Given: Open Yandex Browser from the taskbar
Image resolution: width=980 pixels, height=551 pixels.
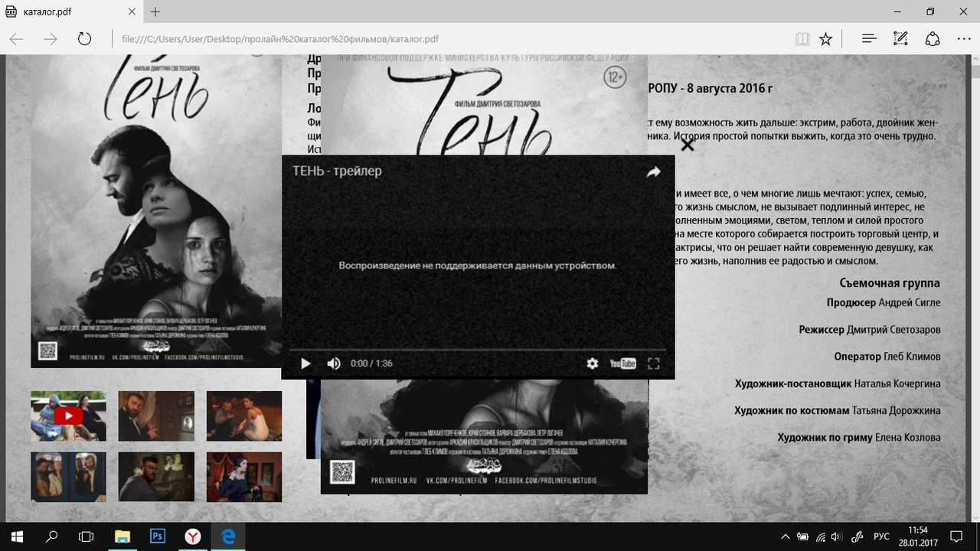Looking at the screenshot, I should 193,536.
